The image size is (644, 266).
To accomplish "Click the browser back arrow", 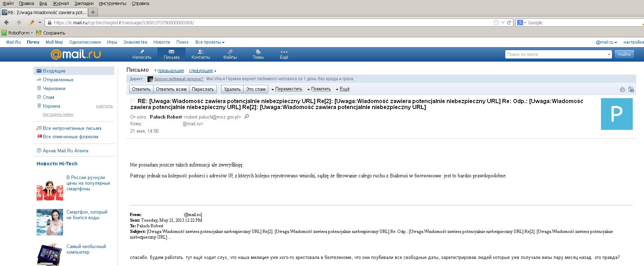I will (x=6, y=23).
